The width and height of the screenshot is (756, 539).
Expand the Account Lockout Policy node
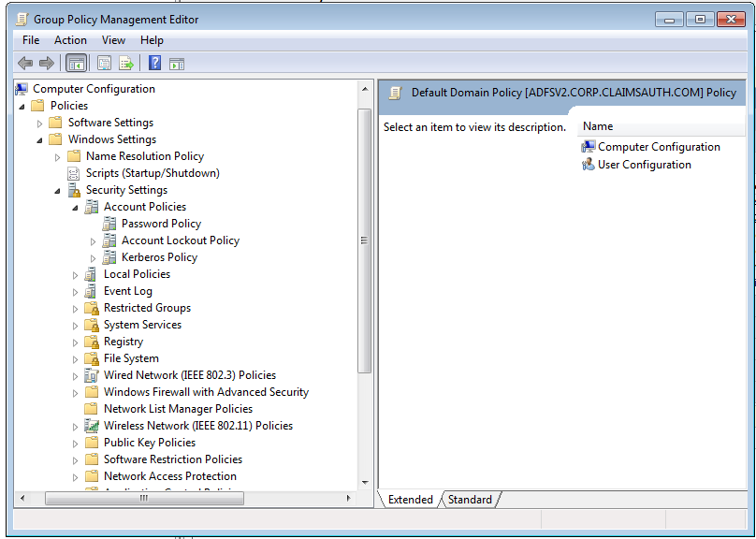pos(93,240)
